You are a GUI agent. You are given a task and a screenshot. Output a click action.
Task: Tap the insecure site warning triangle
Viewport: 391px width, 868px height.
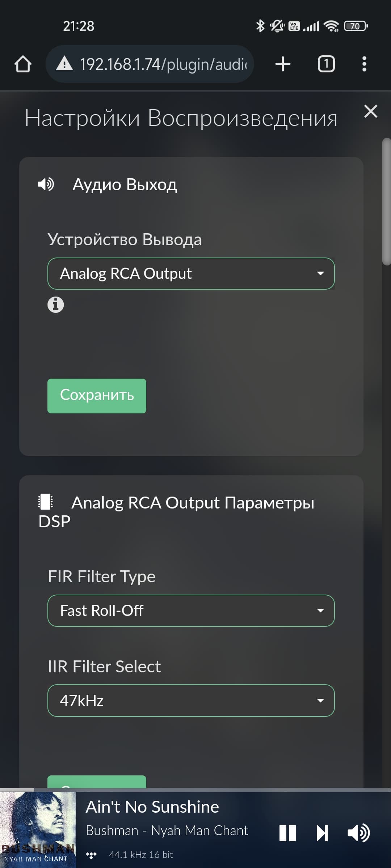click(x=64, y=64)
